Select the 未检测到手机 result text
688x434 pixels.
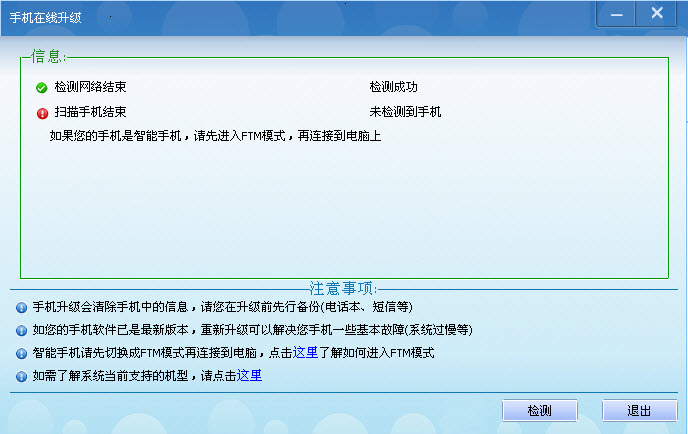click(405, 112)
